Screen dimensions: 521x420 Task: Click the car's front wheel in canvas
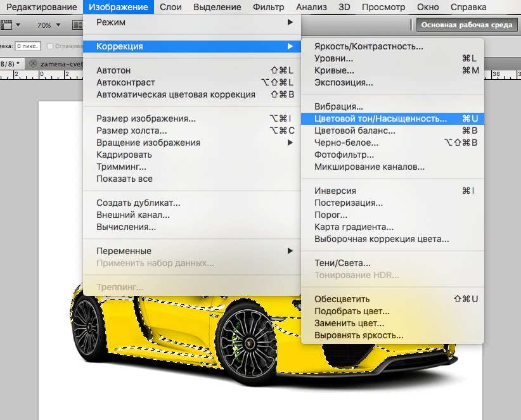click(247, 343)
